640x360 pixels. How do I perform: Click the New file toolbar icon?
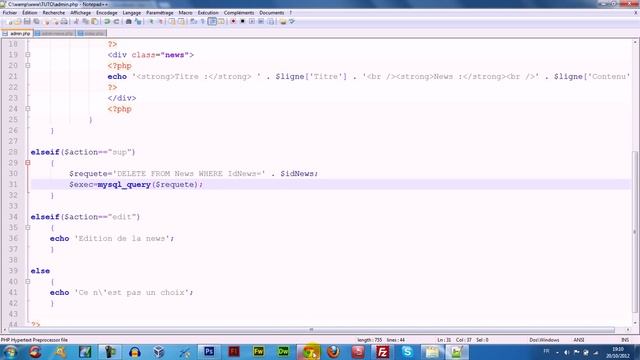pyautogui.click(x=9, y=21)
